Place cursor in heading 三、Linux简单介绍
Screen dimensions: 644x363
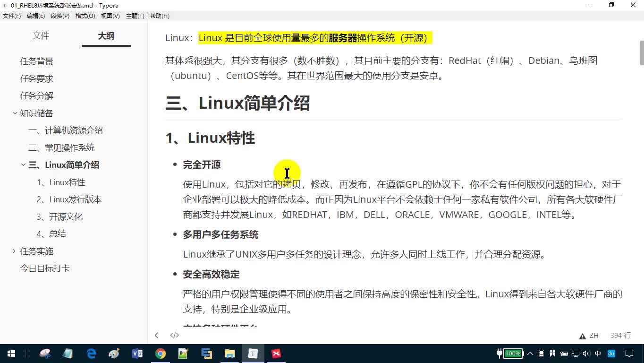[237, 103]
